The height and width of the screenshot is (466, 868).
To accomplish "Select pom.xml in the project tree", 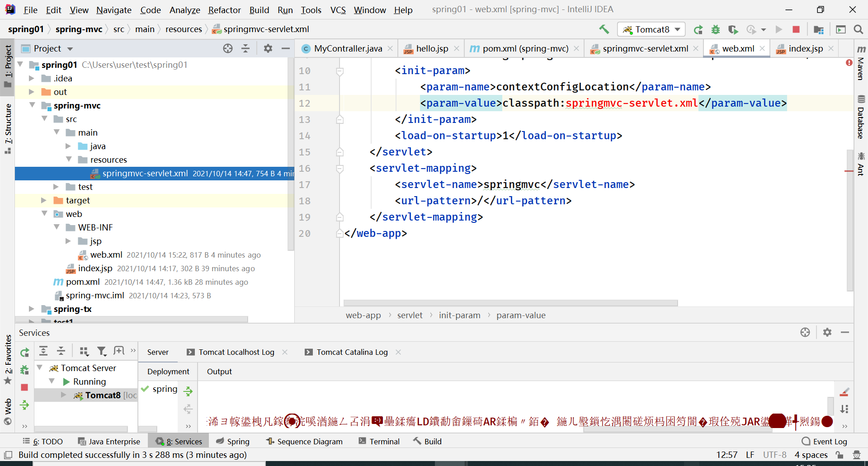I will [x=83, y=282].
